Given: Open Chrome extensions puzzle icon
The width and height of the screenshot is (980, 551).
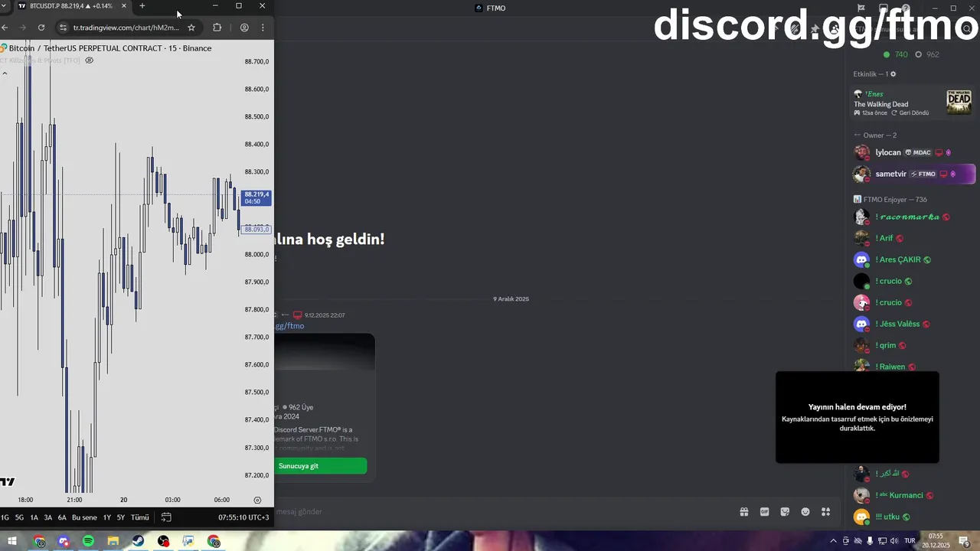Looking at the screenshot, I should pyautogui.click(x=217, y=28).
